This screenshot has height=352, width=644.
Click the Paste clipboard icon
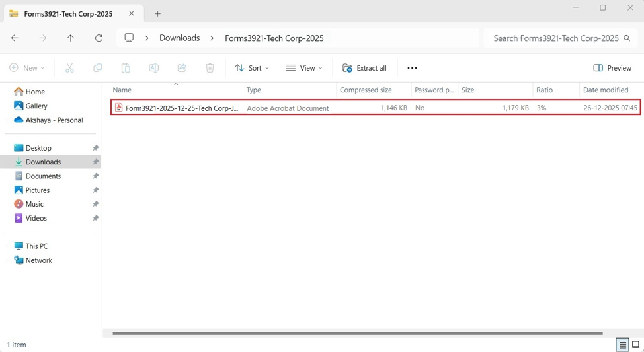[126, 68]
